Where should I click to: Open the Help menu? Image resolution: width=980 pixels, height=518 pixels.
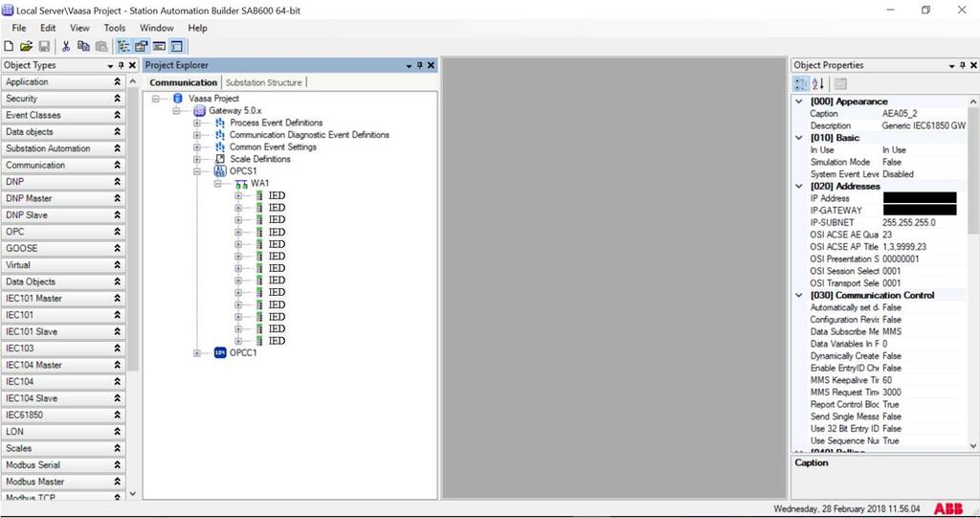(x=197, y=28)
